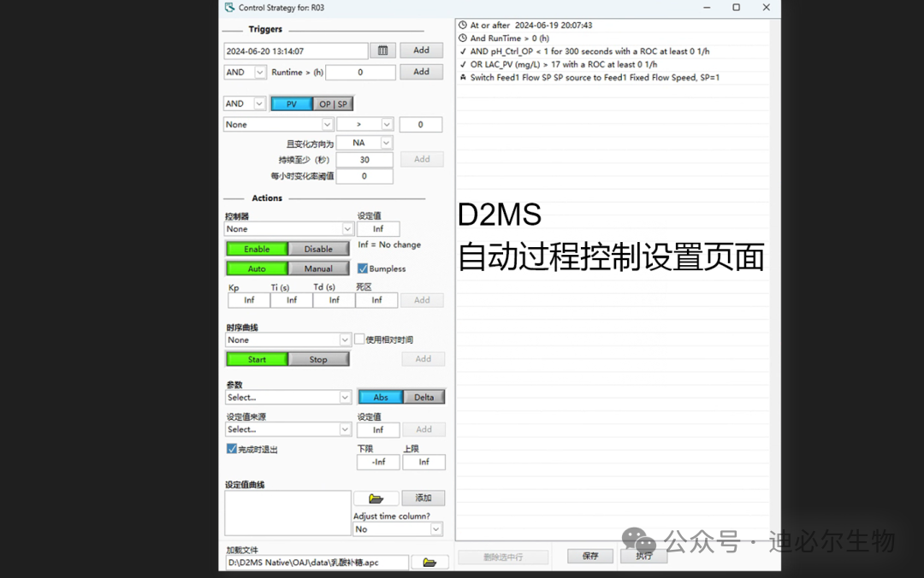
Task: Click the 持续至少 seconds field showing 30
Action: coord(364,160)
